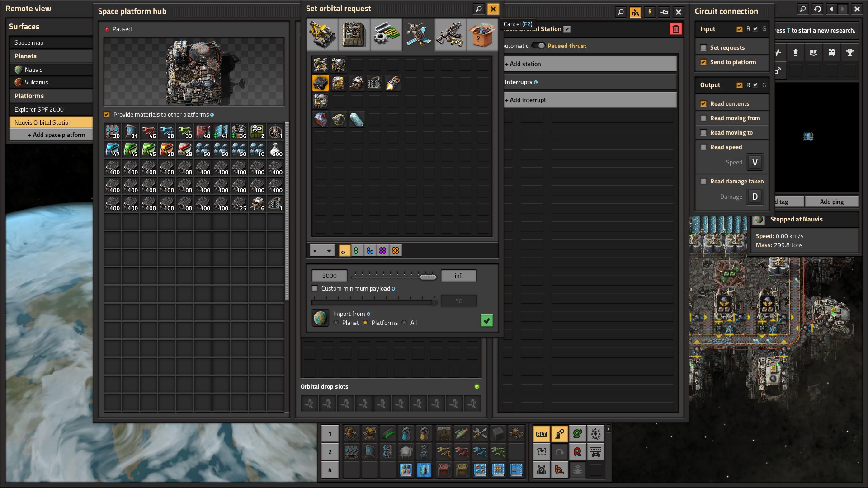Pick the carbonic asteroid chunk

click(x=339, y=119)
